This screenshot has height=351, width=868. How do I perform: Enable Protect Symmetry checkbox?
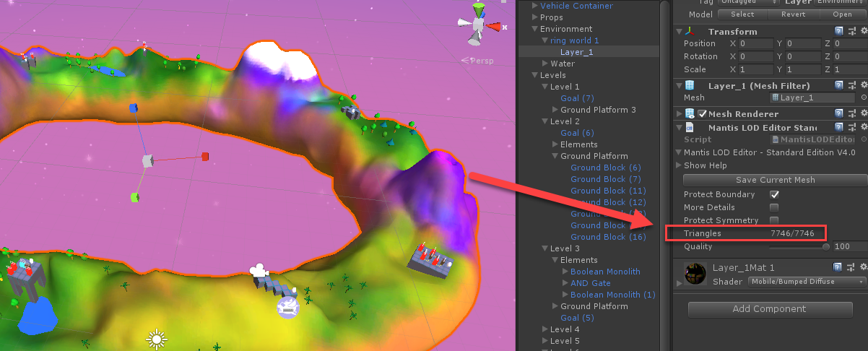(x=774, y=220)
